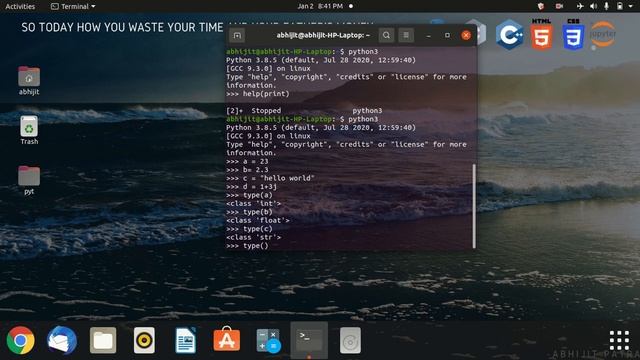Click the line ">>> c = "hello world""

click(x=271, y=178)
